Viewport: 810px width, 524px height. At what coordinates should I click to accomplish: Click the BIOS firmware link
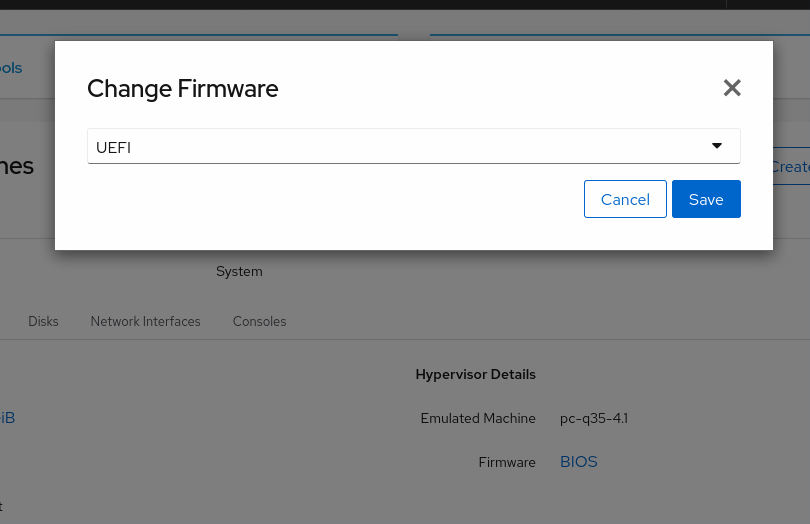tap(579, 461)
